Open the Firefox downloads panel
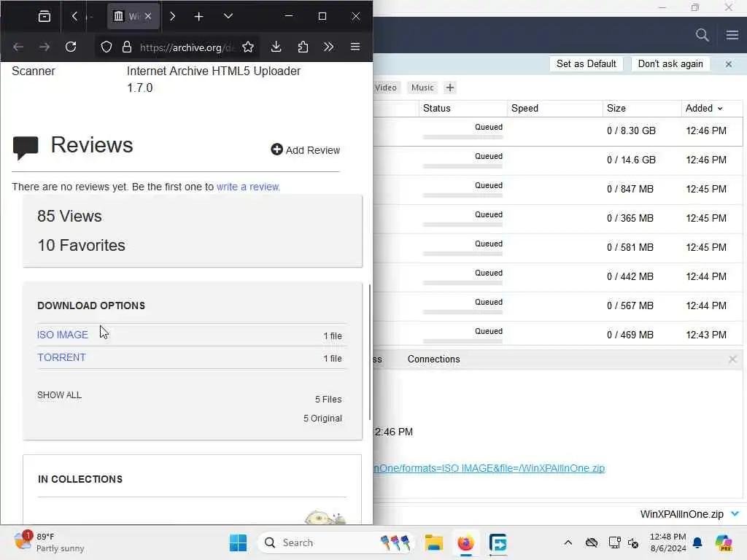The width and height of the screenshot is (747, 560). click(x=276, y=47)
